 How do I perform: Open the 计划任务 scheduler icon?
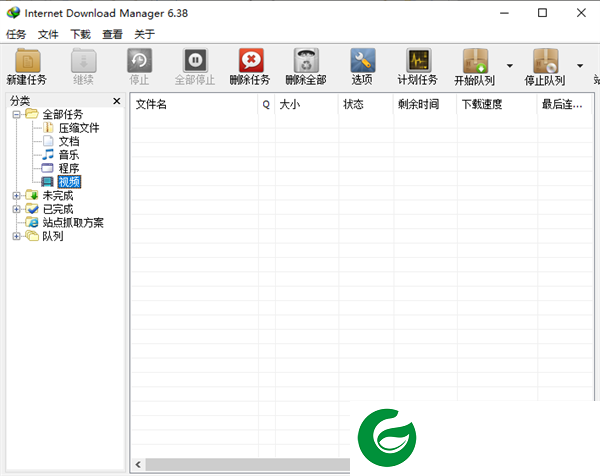(419, 60)
